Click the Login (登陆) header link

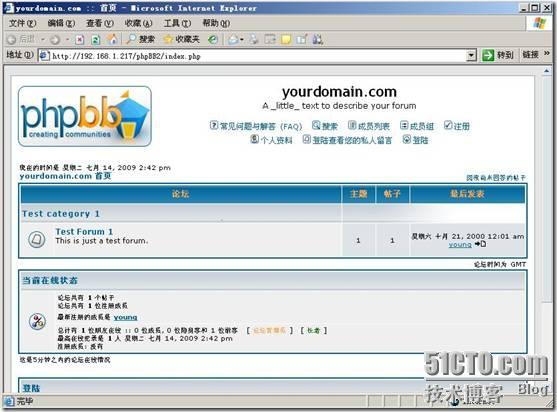[415, 140]
